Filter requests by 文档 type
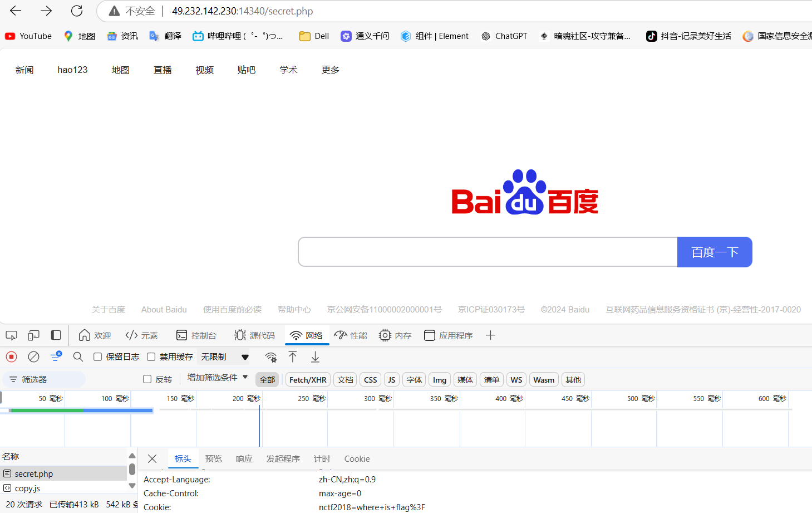812x513 pixels. click(345, 380)
